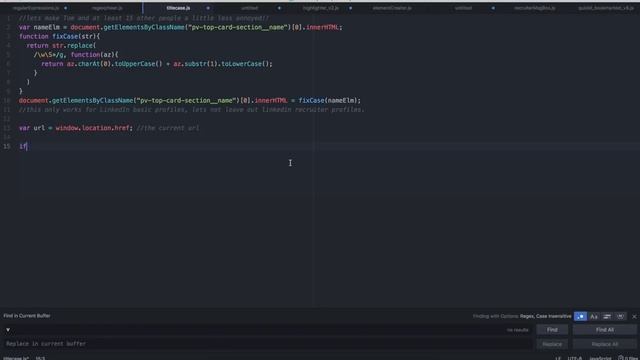This screenshot has width=640, height=360.
Task: Toggle the regex search option button
Action: (x=580, y=316)
